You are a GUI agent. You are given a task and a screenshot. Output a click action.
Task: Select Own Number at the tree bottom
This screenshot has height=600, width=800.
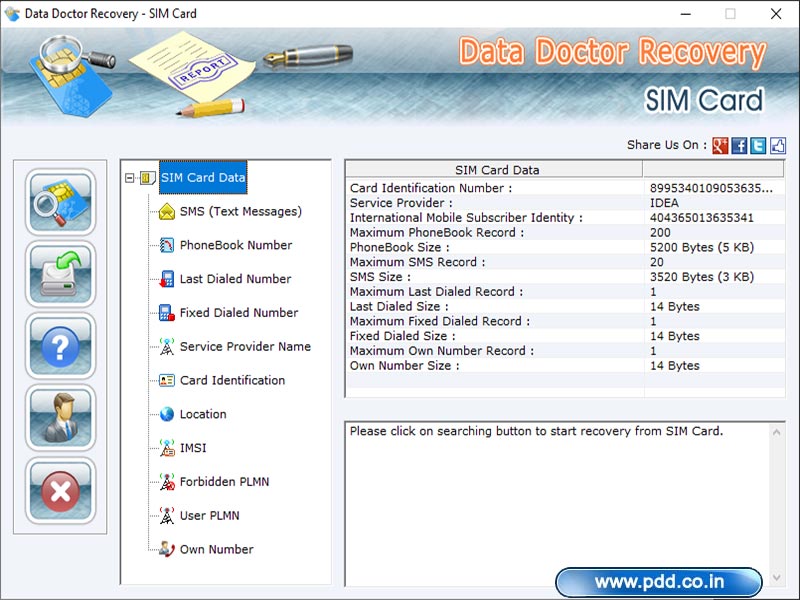(x=219, y=549)
